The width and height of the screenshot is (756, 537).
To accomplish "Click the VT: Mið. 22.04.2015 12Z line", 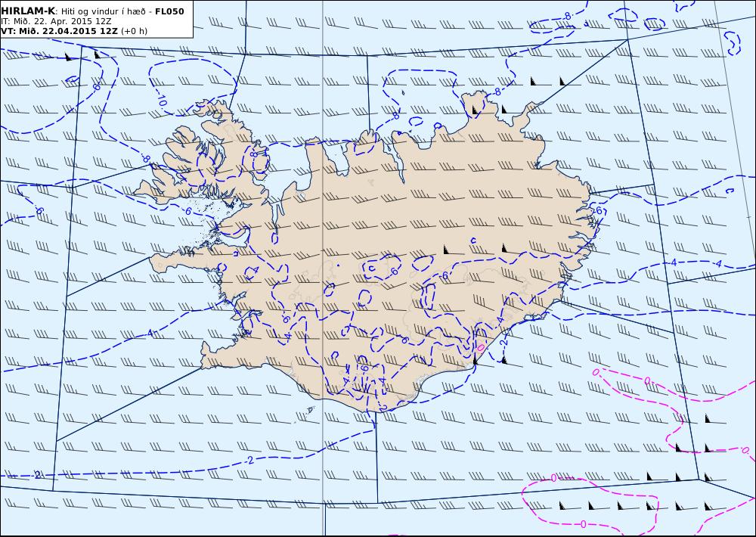I will [59, 31].
